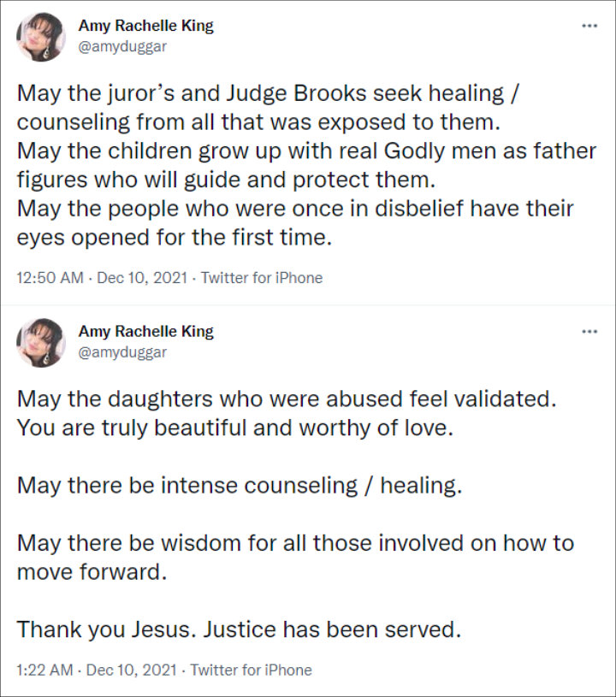Open the tweet starting 'May the juror's and Judge Brooks'

(306, 165)
